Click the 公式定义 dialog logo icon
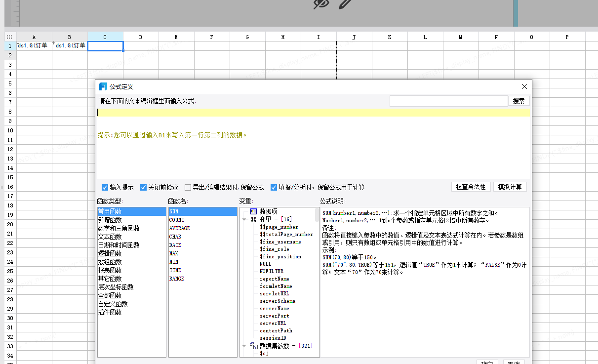The width and height of the screenshot is (598, 364). (103, 86)
